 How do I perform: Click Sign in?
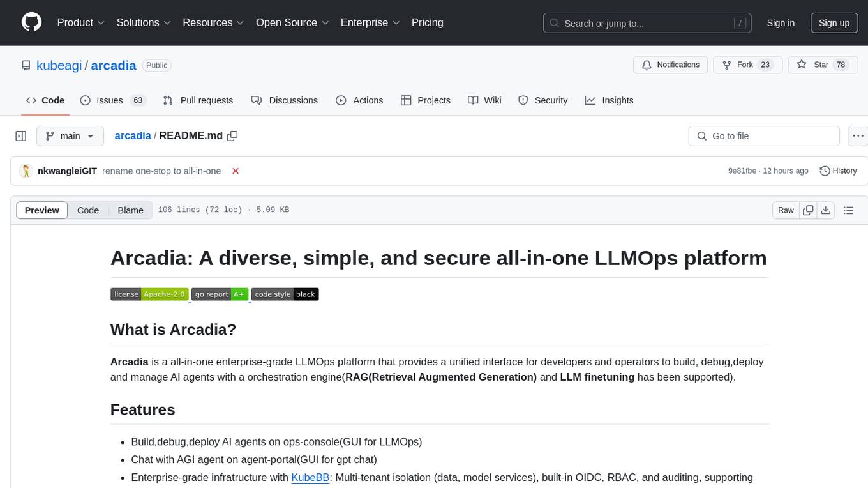pos(781,23)
